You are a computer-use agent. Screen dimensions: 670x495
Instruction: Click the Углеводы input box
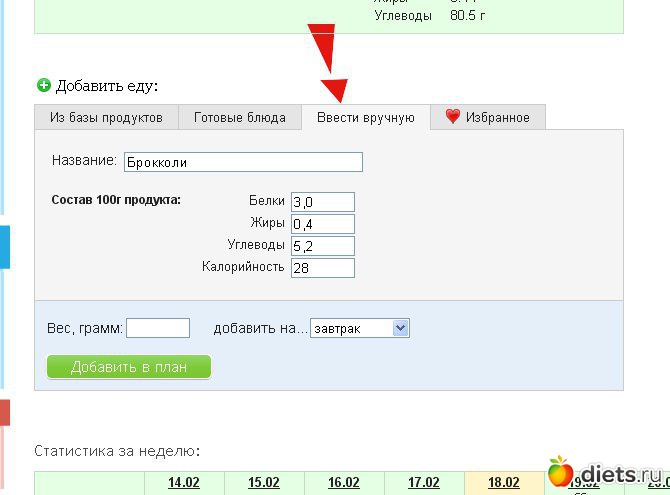[x=322, y=246]
